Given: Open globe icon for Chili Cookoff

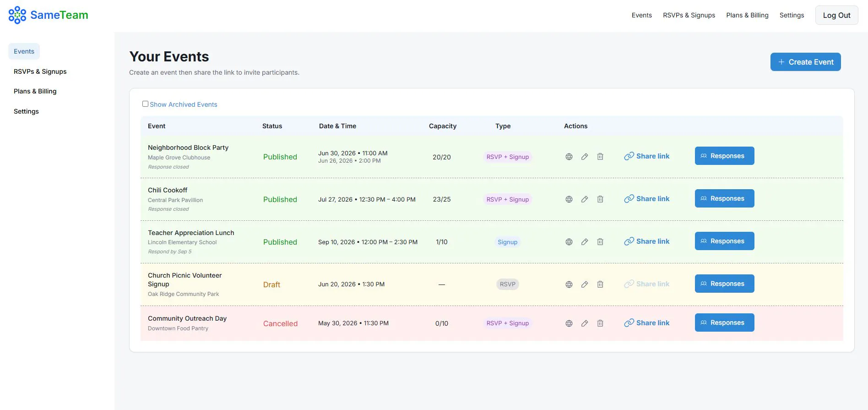Looking at the screenshot, I should [x=569, y=199].
